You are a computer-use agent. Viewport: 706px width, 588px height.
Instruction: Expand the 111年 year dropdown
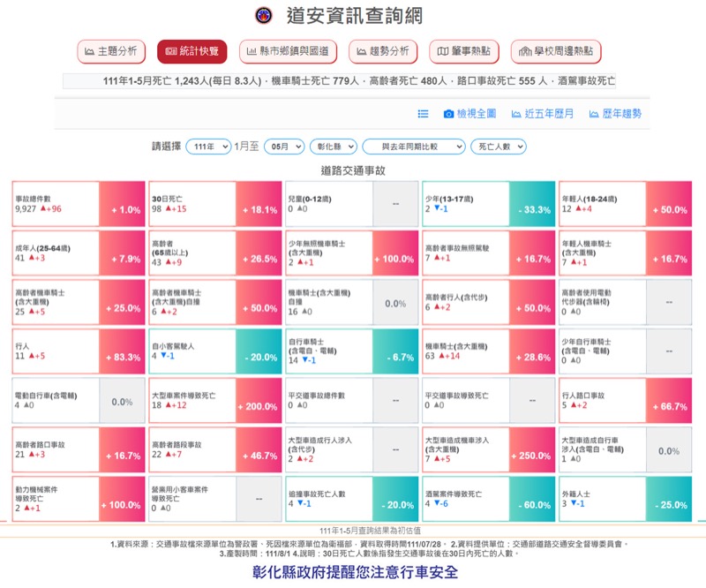click(x=208, y=147)
